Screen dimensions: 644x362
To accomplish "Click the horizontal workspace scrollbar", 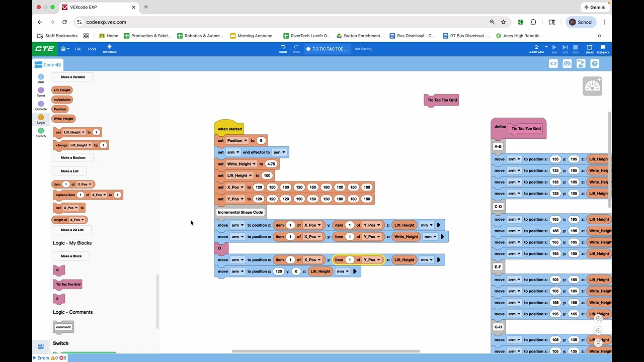I will click(326, 351).
